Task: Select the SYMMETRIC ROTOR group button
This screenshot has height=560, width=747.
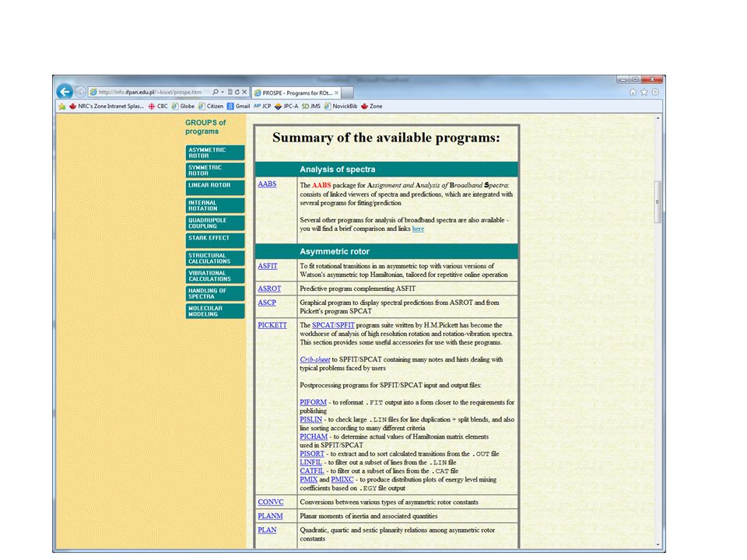Action: tap(215, 170)
